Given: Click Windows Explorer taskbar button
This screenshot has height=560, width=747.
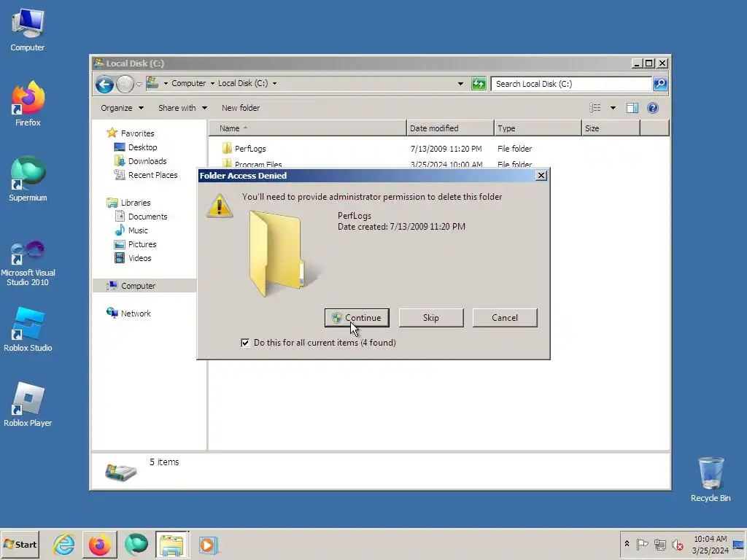Looking at the screenshot, I should click(x=172, y=545).
